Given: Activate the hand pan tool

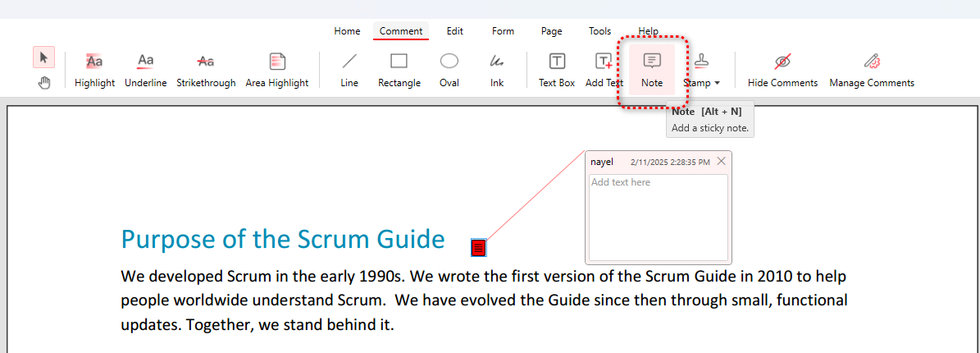Looking at the screenshot, I should point(43,82).
